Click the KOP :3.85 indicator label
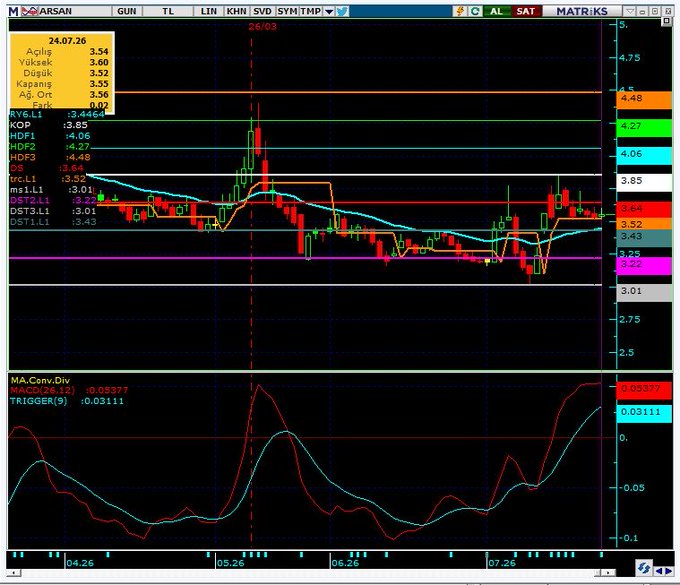This screenshot has height=585, width=680. (49, 125)
